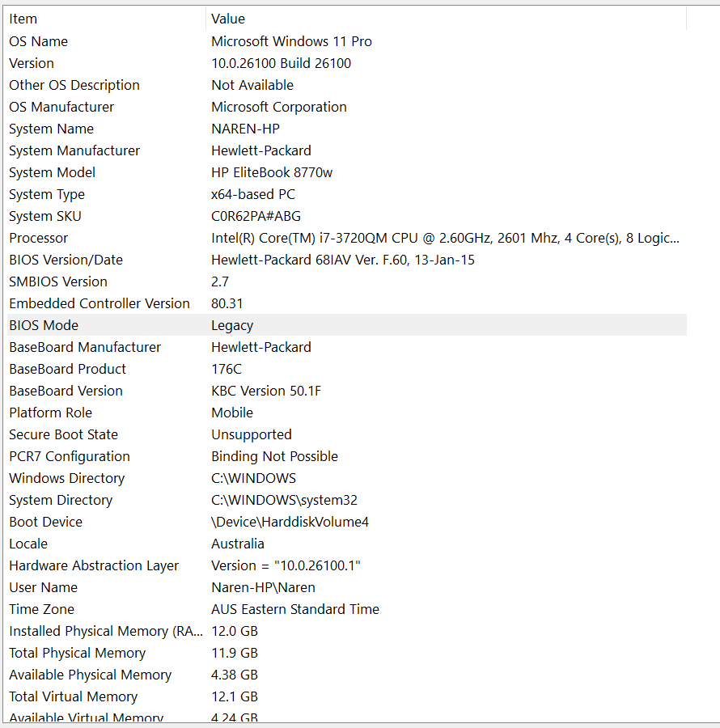Select the Windows Directory row label

(67, 478)
